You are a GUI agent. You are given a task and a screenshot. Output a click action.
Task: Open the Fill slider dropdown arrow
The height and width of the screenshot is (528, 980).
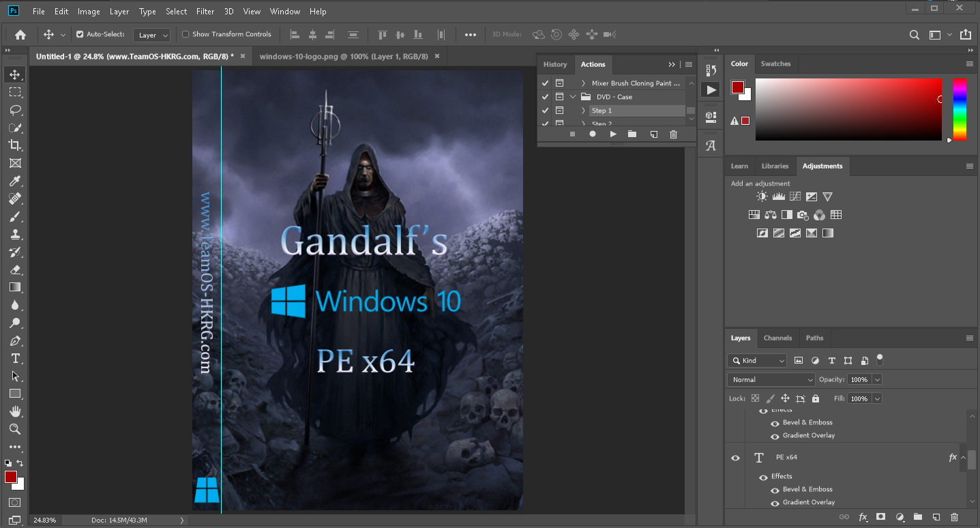878,398
